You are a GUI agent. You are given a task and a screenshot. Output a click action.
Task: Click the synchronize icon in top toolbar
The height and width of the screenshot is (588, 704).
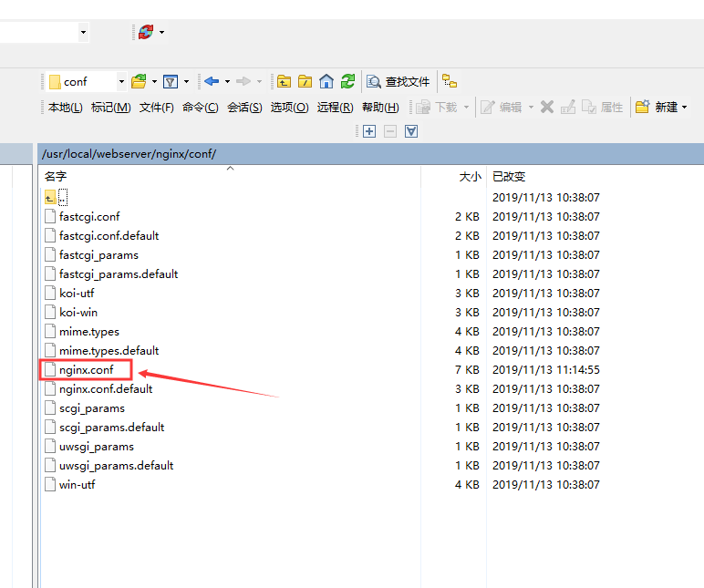tap(146, 32)
